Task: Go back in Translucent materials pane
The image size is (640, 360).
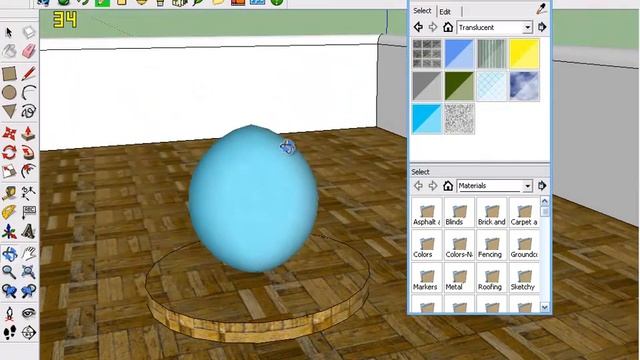Action: click(x=418, y=27)
